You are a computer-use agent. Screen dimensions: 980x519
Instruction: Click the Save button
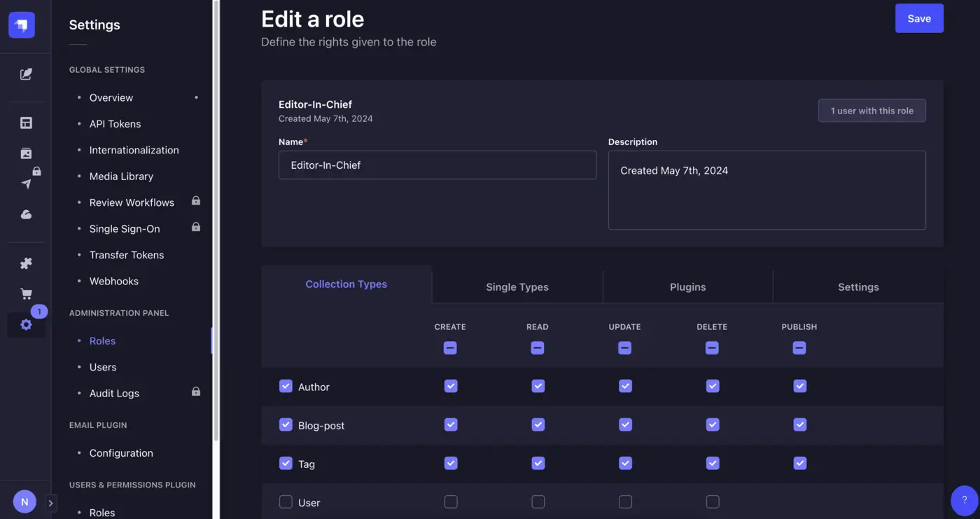(x=919, y=18)
